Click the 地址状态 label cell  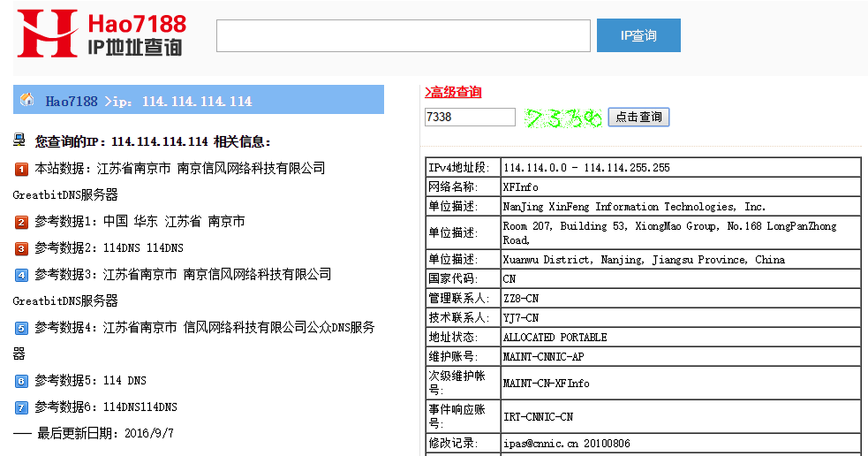pos(463,337)
